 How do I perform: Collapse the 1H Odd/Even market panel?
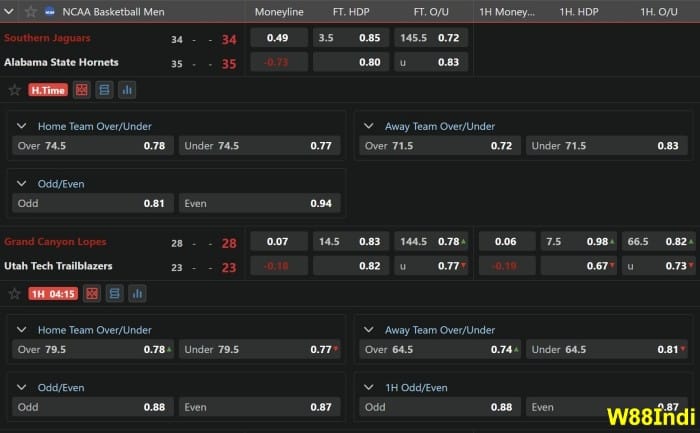pyautogui.click(x=369, y=387)
